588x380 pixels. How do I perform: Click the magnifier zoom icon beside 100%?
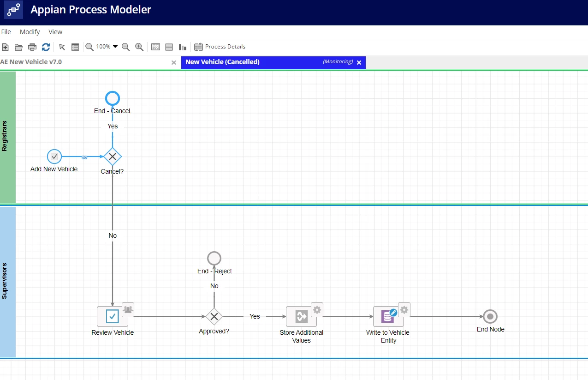click(89, 47)
